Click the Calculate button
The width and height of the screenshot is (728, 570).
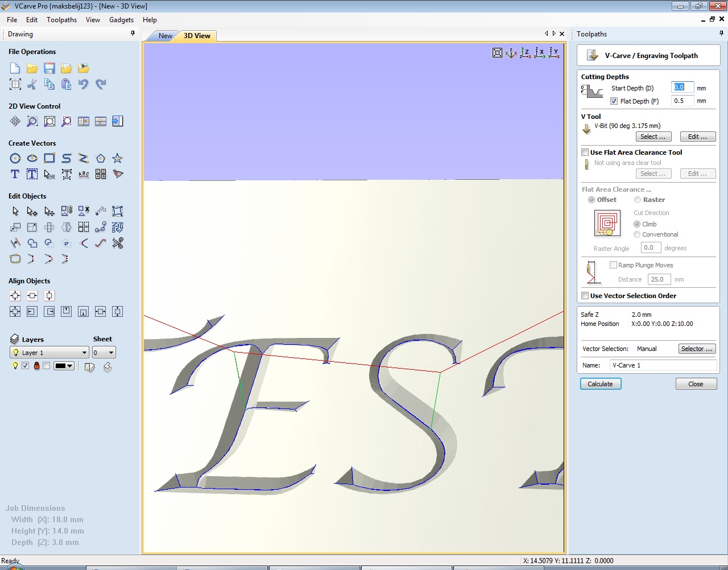601,384
